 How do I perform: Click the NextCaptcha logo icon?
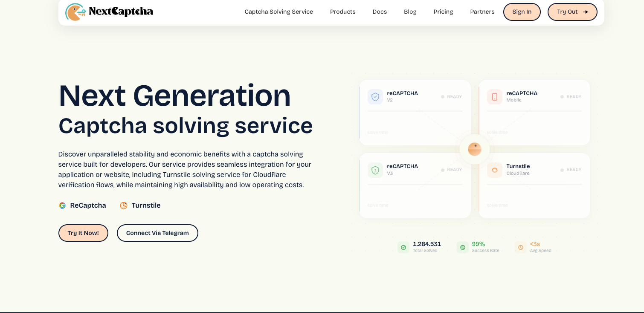pos(75,12)
